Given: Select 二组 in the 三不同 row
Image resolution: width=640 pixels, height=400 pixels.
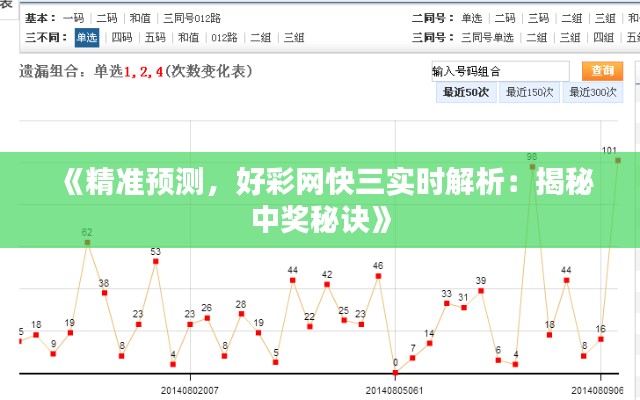Looking at the screenshot, I should 260,38.
